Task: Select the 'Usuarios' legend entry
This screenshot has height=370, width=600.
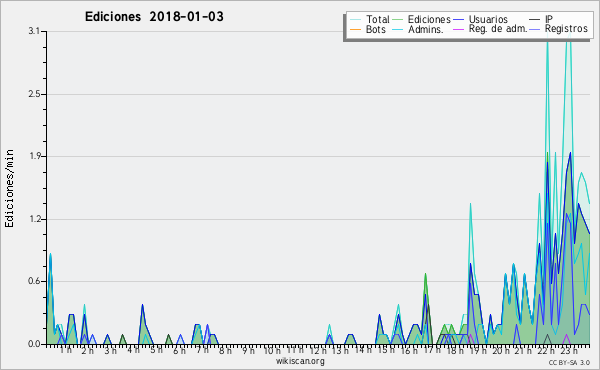Action: tap(488, 19)
